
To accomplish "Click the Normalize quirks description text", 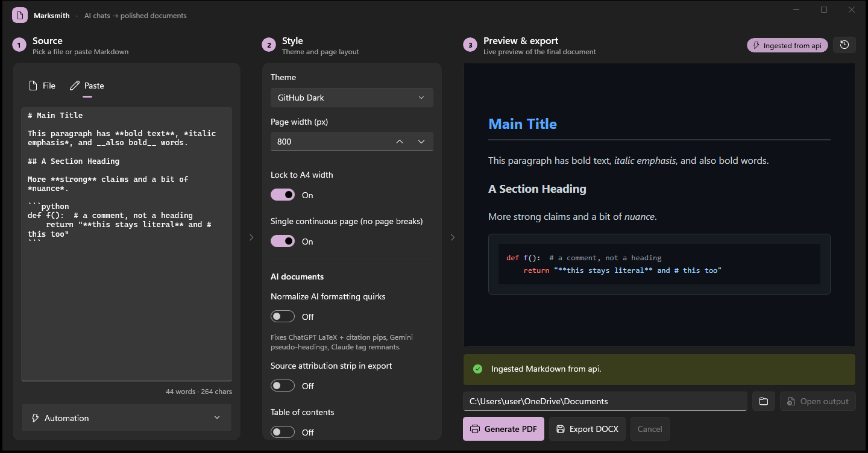I will point(342,342).
